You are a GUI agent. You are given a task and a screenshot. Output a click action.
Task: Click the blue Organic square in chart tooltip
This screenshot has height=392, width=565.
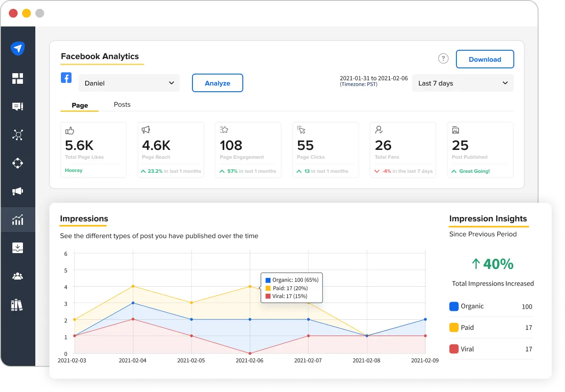(268, 280)
